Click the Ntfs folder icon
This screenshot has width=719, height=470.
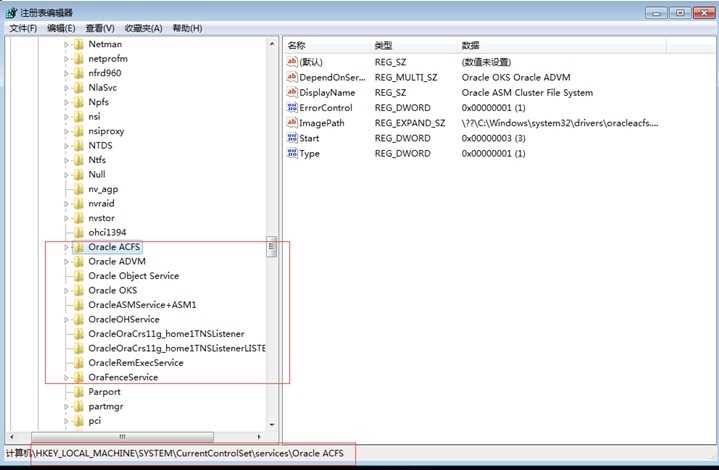(79, 160)
